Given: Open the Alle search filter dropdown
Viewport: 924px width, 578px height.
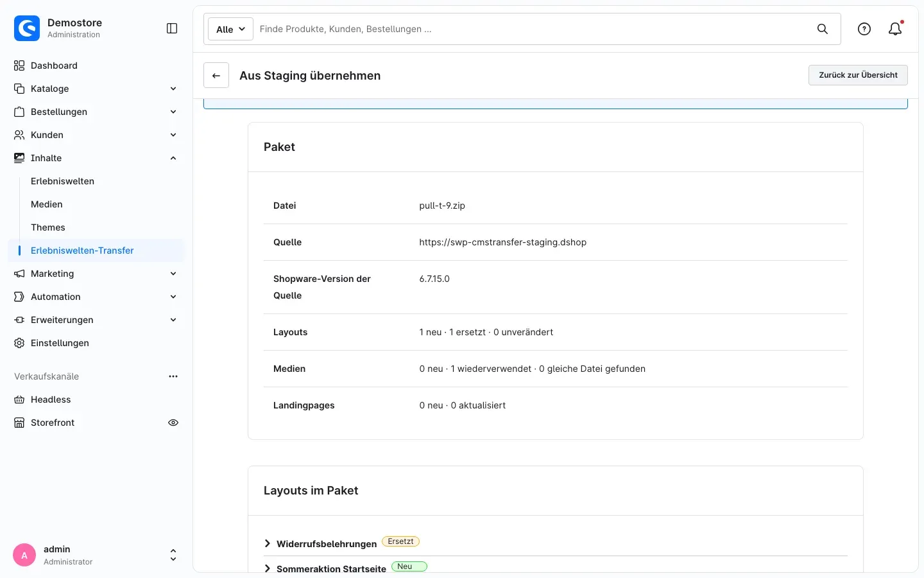Looking at the screenshot, I should 230,29.
